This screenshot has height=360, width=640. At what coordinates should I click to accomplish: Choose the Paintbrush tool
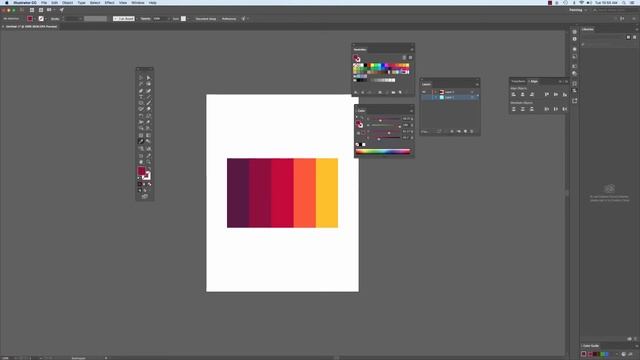pyautogui.click(x=149, y=103)
